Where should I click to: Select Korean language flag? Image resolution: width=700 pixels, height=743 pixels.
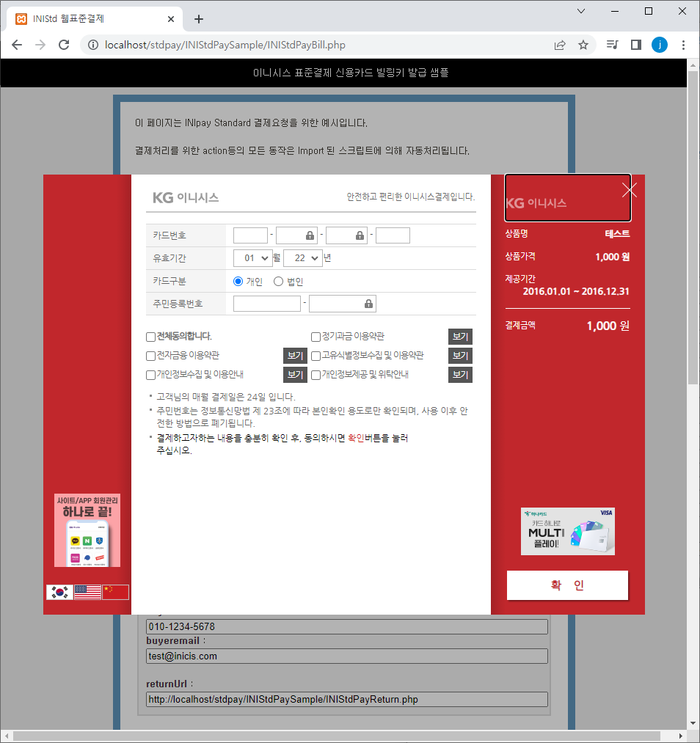pyautogui.click(x=59, y=592)
